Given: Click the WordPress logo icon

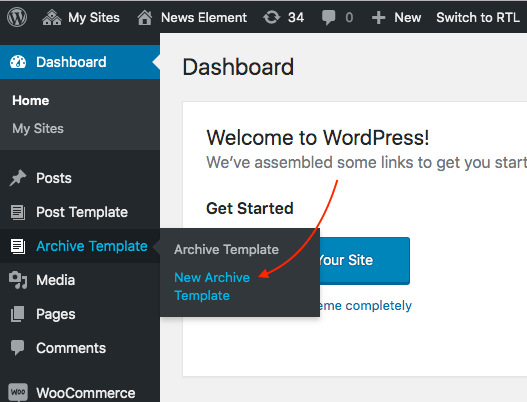Looking at the screenshot, I should click(17, 17).
